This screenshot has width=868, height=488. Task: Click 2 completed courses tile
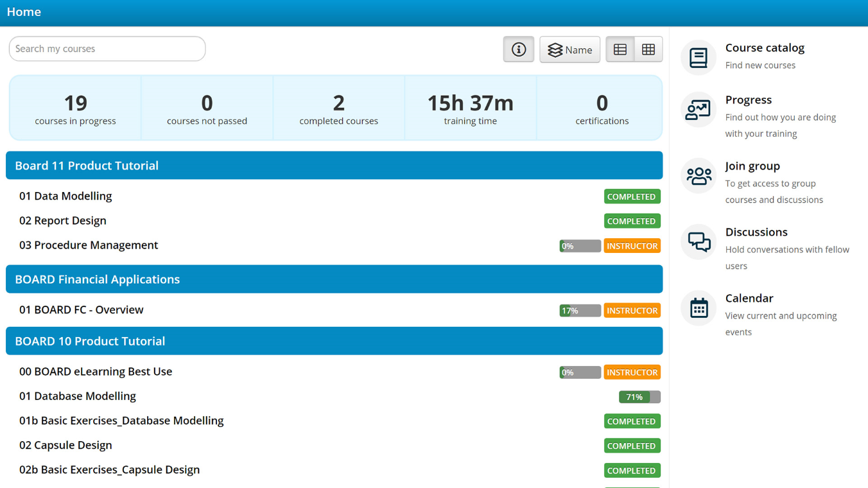338,108
